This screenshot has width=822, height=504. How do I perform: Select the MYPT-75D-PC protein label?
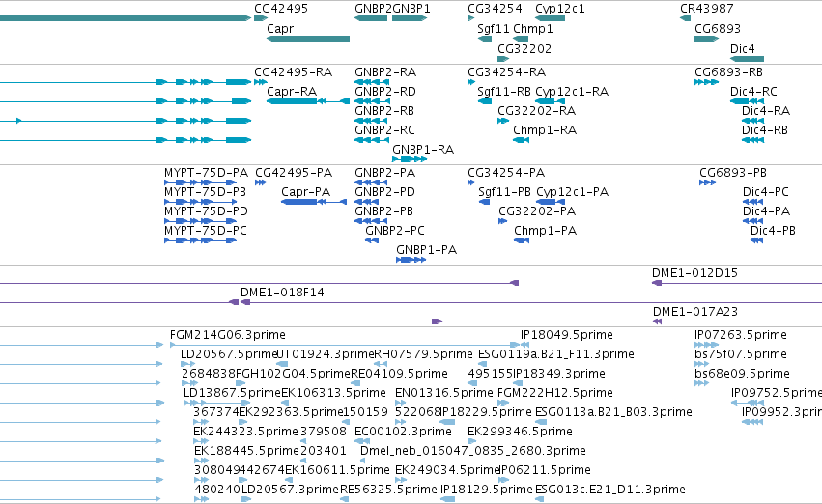[206, 231]
